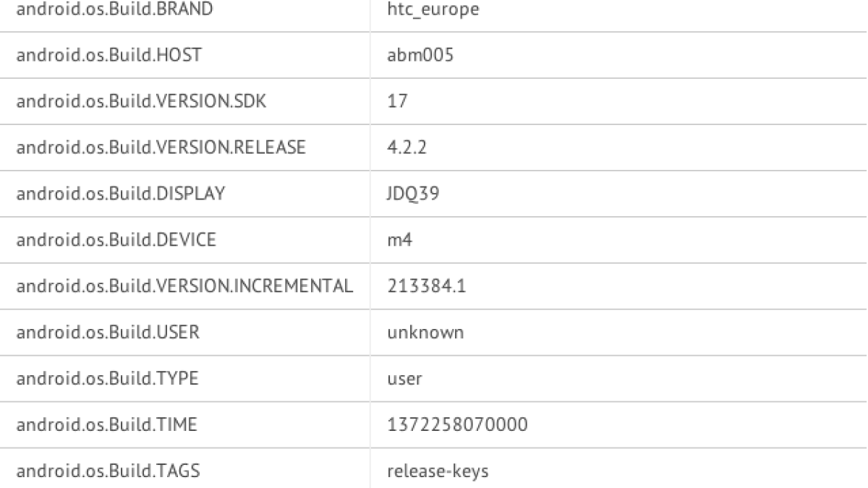868x488 pixels.
Task: Click the android.os.Build.VERSION.RELEASE property name
Action: coord(161,147)
